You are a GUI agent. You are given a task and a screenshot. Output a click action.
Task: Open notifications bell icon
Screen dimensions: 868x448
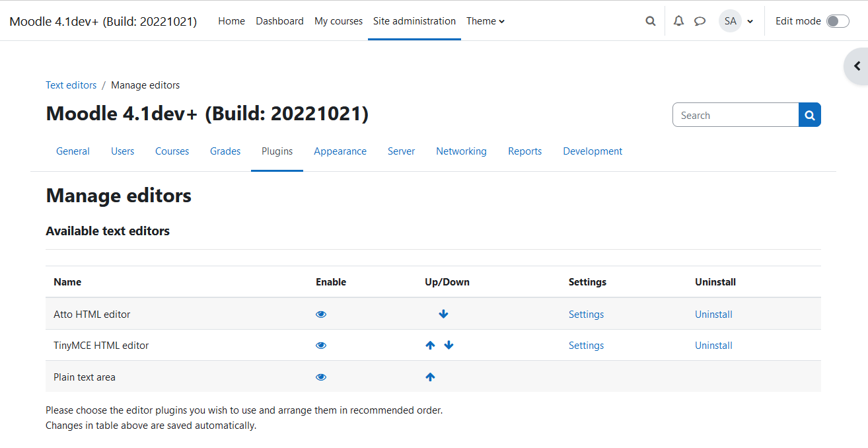[x=678, y=21]
